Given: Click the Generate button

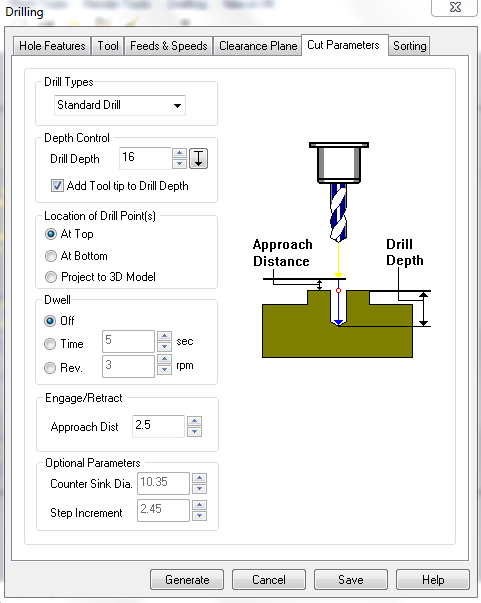Looking at the screenshot, I should (187, 580).
